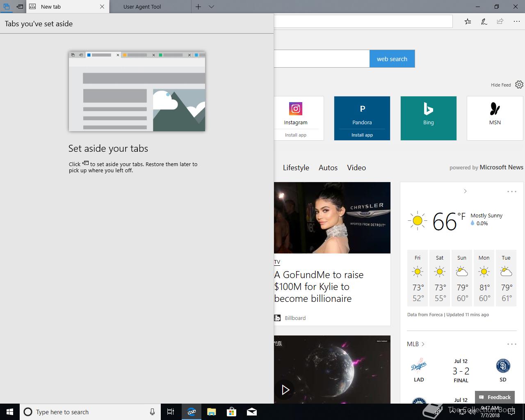
Task: Select Tuesday forecast column
Action: tap(506, 278)
